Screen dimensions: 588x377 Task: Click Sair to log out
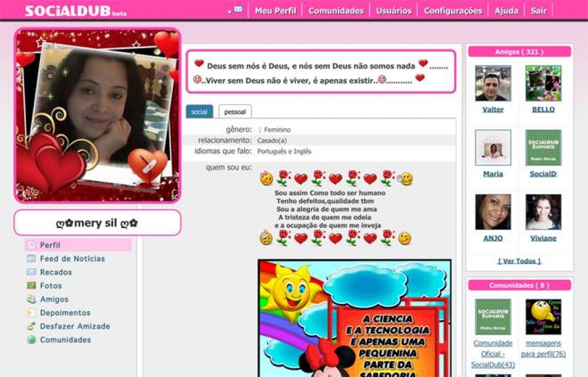(x=538, y=10)
